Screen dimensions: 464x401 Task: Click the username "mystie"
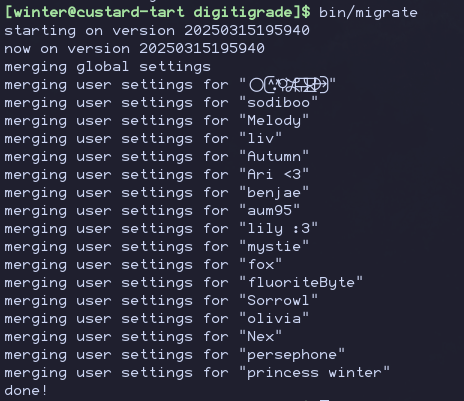(x=274, y=247)
